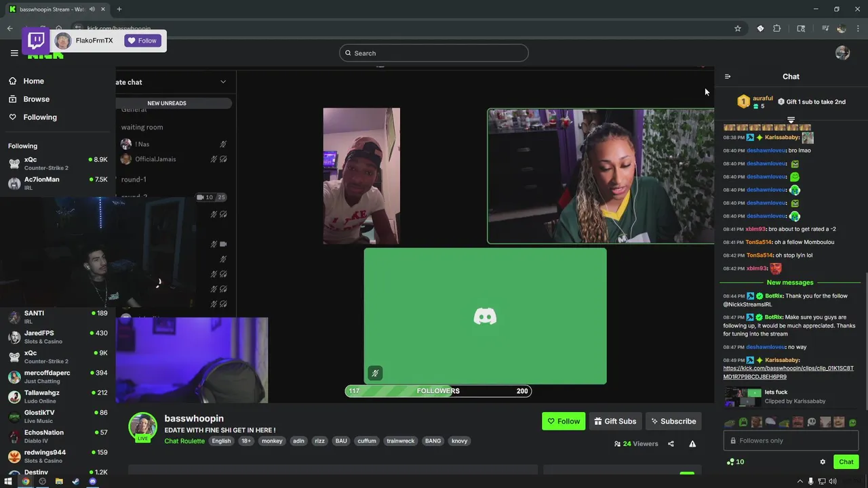Viewport: 868px width, 488px height.
Task: Collapse Discord channel header chevron in stream
Action: coord(223,82)
